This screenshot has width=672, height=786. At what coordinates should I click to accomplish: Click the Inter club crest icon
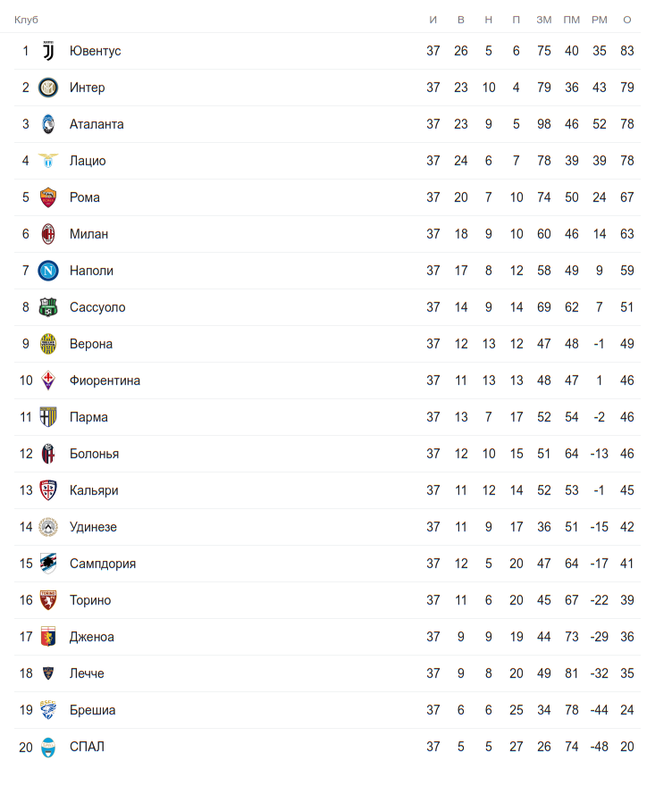[x=48, y=88]
